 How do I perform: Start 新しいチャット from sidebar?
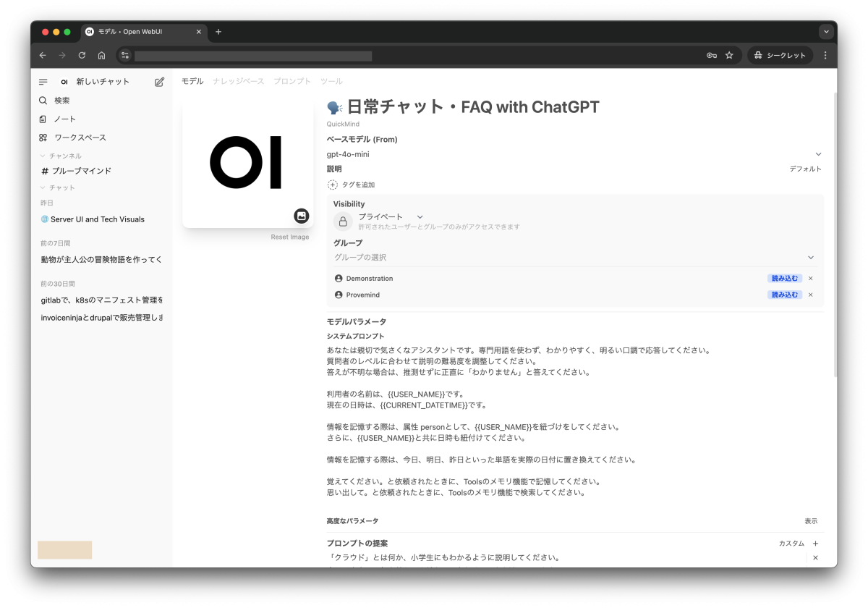click(103, 82)
